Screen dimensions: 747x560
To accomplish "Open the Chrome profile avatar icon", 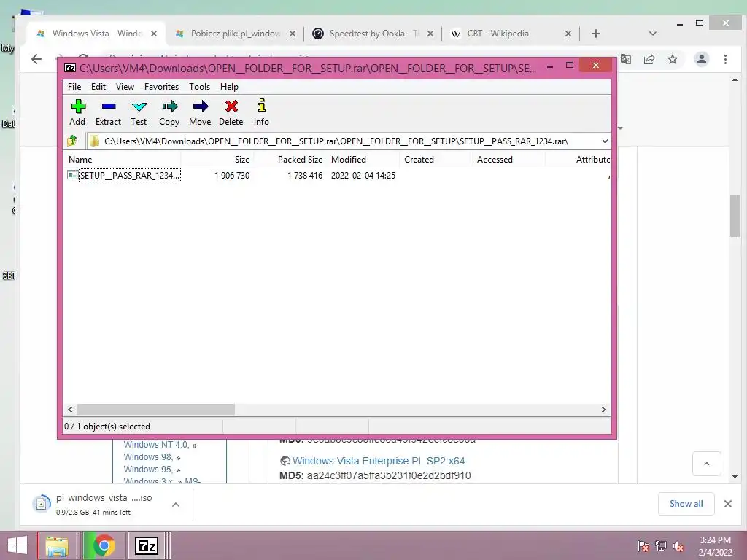I will click(701, 60).
